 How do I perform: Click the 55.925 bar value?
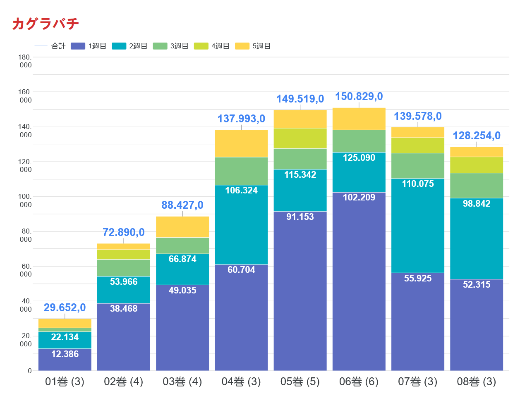tap(418, 278)
